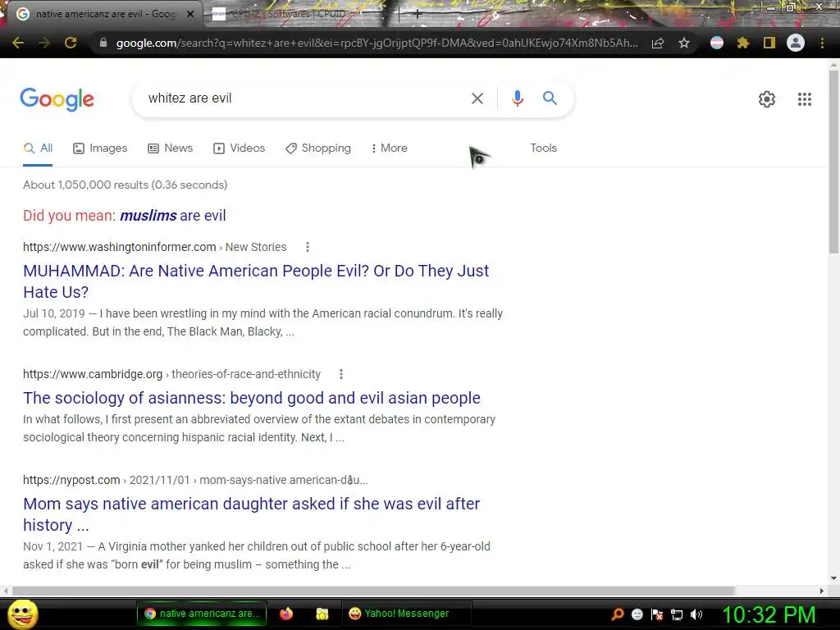Open the Washington Informer result title

tap(256, 281)
